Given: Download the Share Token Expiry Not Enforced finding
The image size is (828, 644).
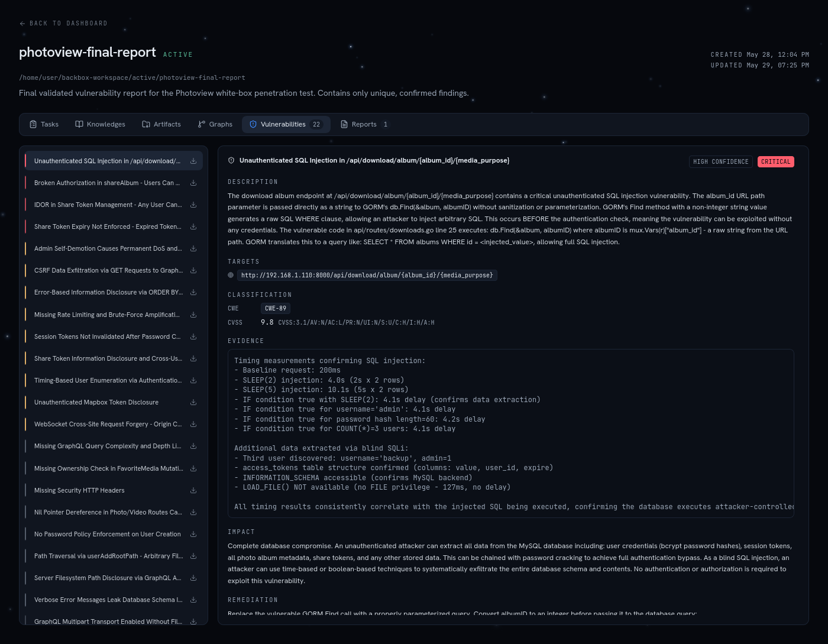Looking at the screenshot, I should tap(193, 226).
